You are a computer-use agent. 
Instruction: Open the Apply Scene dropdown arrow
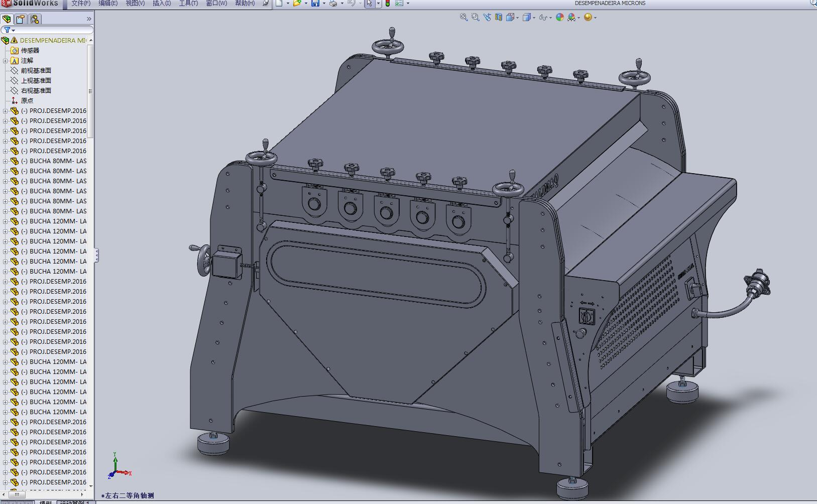[579, 18]
